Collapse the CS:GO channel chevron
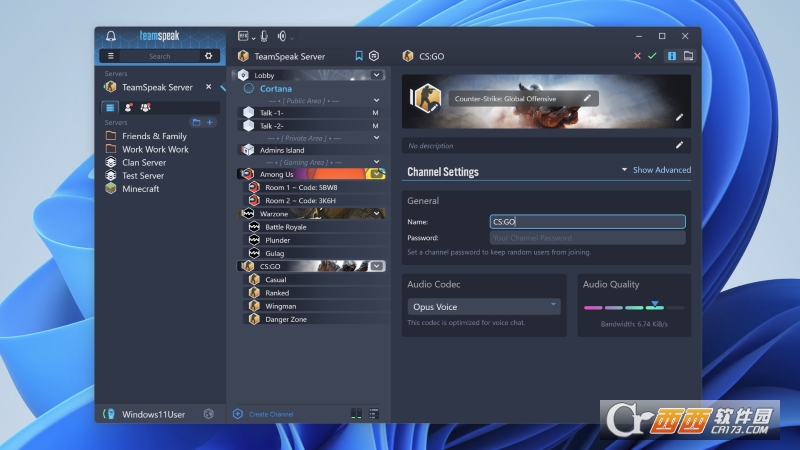Viewport: 800px width, 450px height. pos(377,266)
